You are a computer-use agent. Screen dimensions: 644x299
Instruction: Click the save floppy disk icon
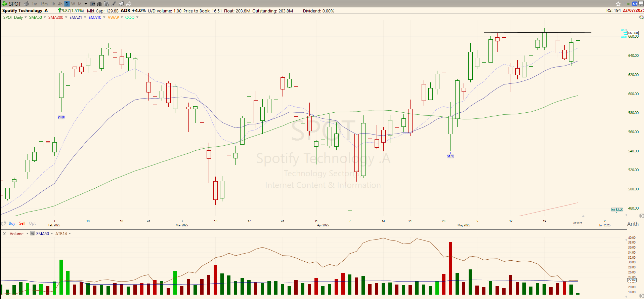tap(641, 4)
